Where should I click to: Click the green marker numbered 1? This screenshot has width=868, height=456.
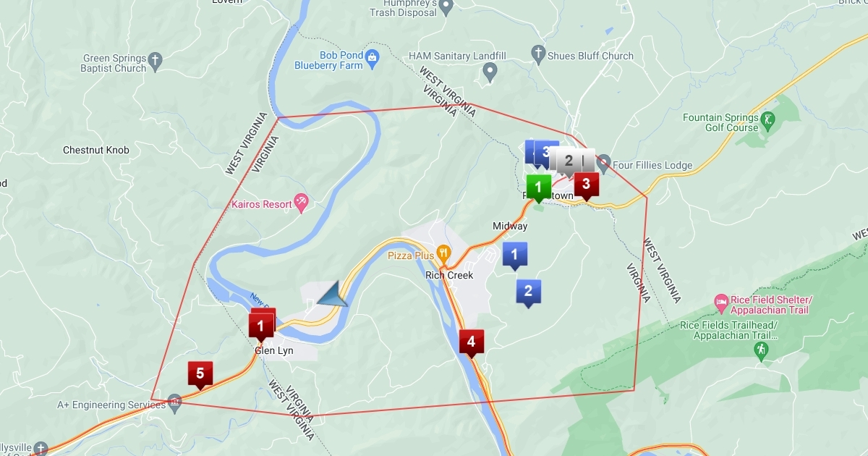click(537, 187)
